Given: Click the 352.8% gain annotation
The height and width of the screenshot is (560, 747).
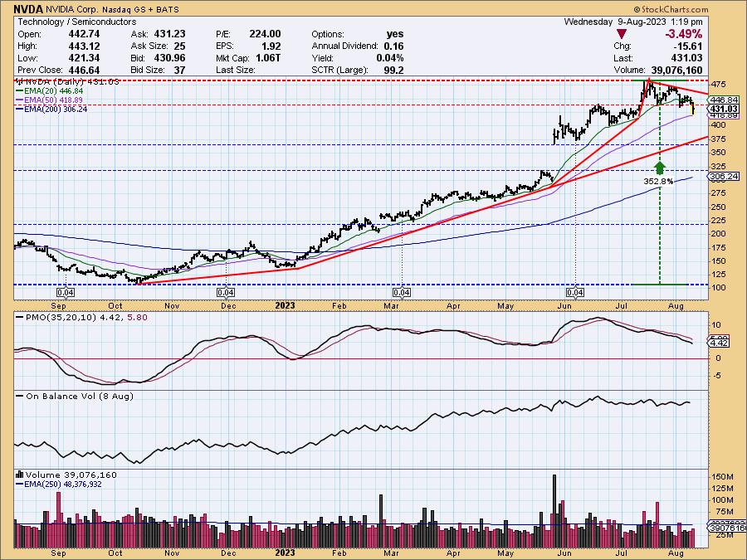Looking at the screenshot, I should 658,181.
